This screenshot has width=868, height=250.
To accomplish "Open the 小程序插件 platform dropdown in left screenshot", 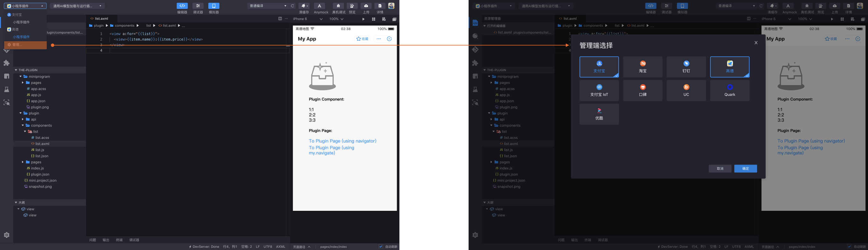I will (25, 6).
